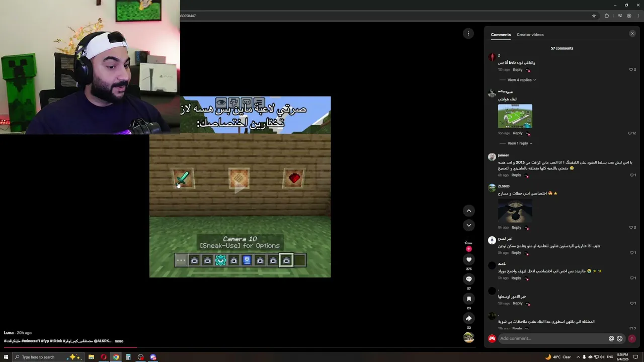The width and height of the screenshot is (644, 362).
Task: Like ZLSMD's comment with 3 likes
Action: click(x=631, y=227)
